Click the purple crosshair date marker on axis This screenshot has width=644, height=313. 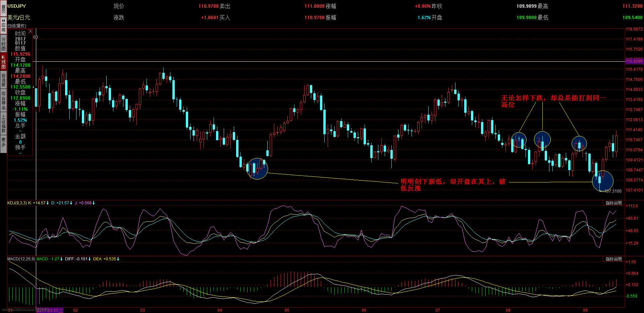pos(50,310)
